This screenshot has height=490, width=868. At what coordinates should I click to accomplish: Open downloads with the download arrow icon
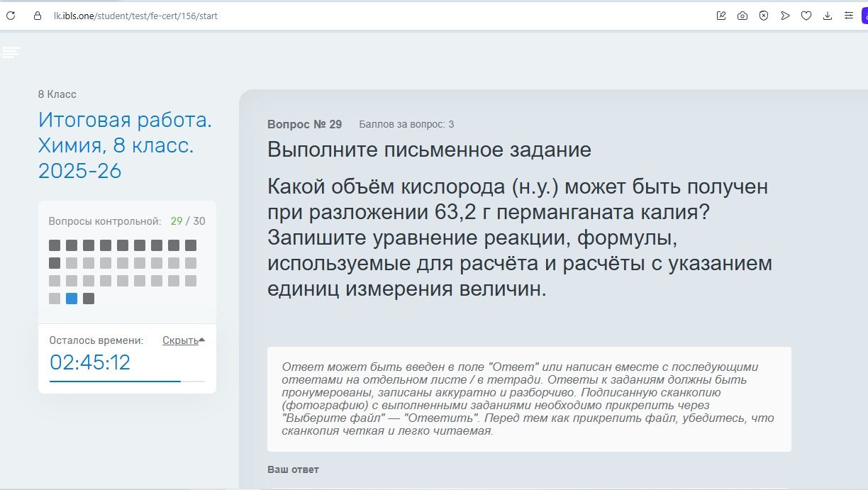(828, 16)
